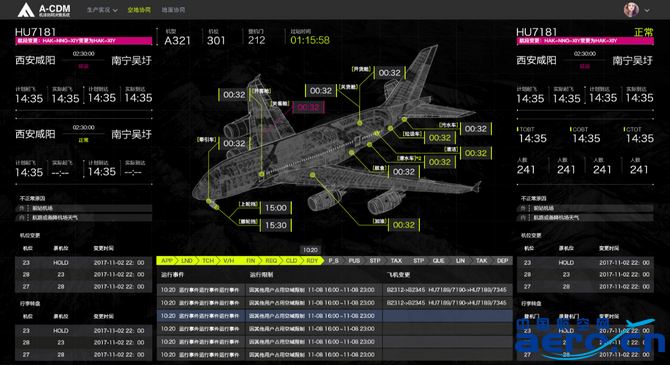
Task: Click the 15:30 wheel chock callout
Action: (x=276, y=225)
